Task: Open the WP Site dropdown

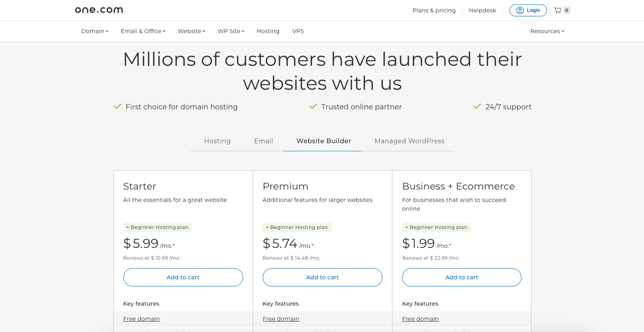Action: pos(231,31)
